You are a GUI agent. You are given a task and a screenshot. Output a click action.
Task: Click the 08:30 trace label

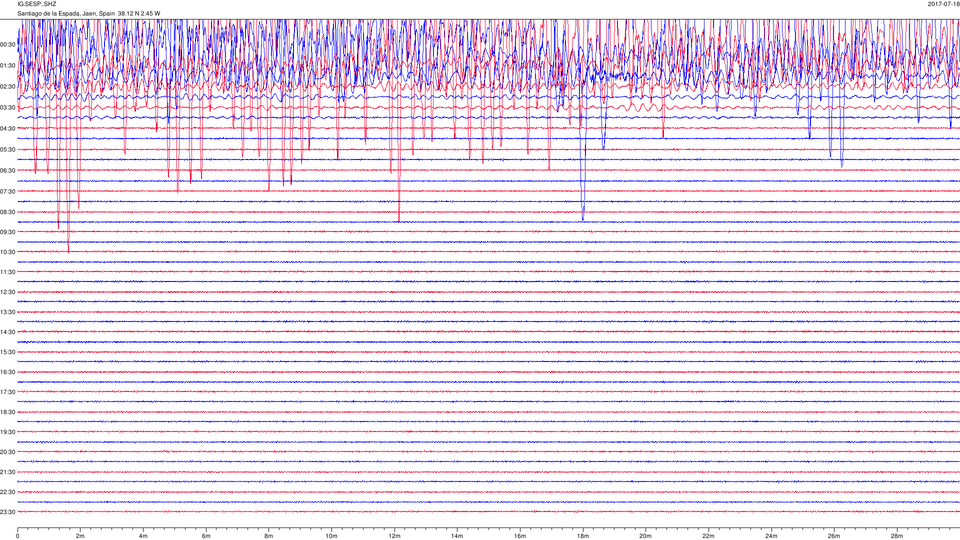pos(8,212)
